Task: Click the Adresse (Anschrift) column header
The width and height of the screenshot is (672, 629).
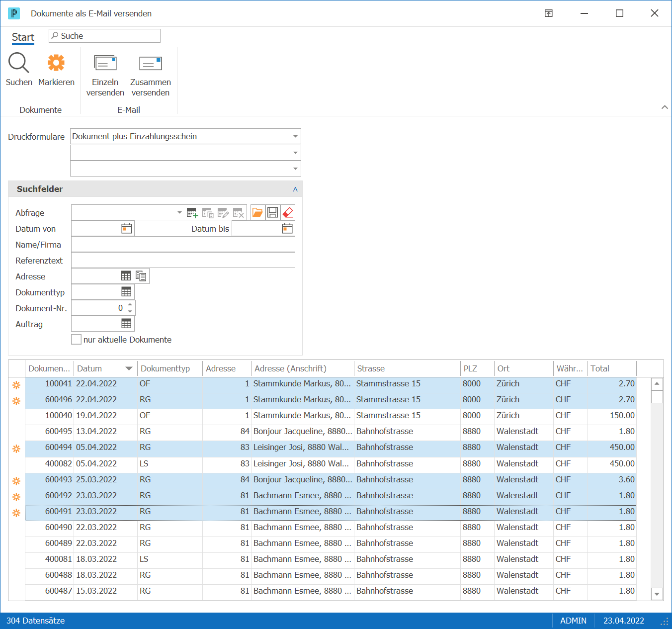Action: click(x=303, y=368)
